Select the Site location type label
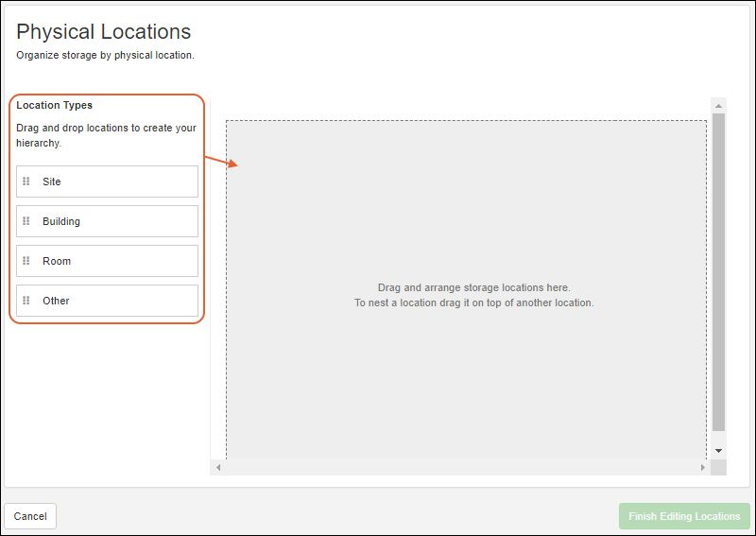Image resolution: width=756 pixels, height=536 pixels. pyautogui.click(x=52, y=182)
